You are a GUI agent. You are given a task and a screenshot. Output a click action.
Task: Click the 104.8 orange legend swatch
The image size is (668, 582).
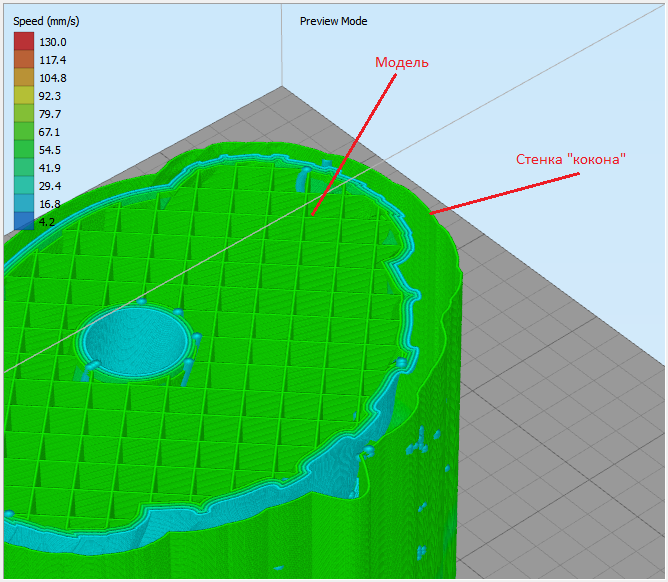[x=24, y=77]
